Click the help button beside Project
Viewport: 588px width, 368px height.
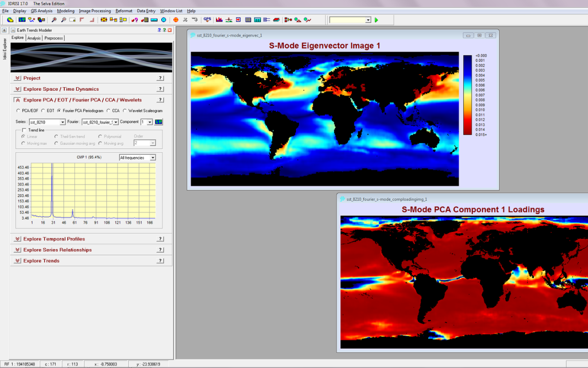point(160,78)
